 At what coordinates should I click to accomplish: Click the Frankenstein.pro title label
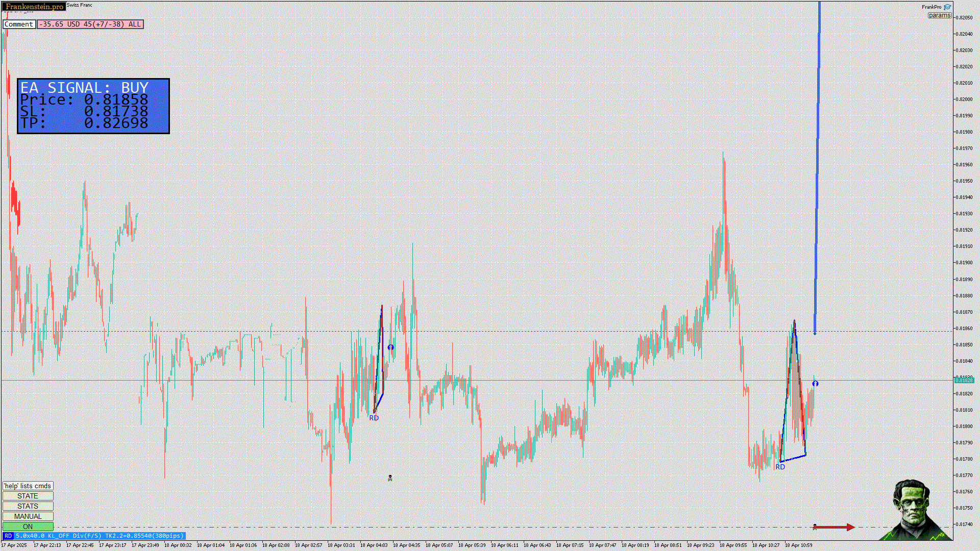(x=34, y=7)
